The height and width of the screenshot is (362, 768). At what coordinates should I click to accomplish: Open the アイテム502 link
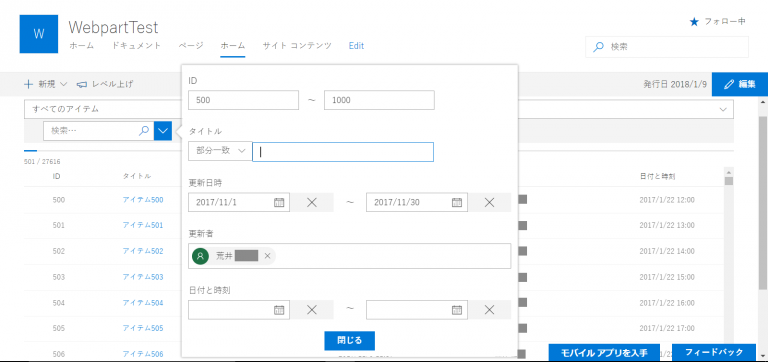pos(143,251)
